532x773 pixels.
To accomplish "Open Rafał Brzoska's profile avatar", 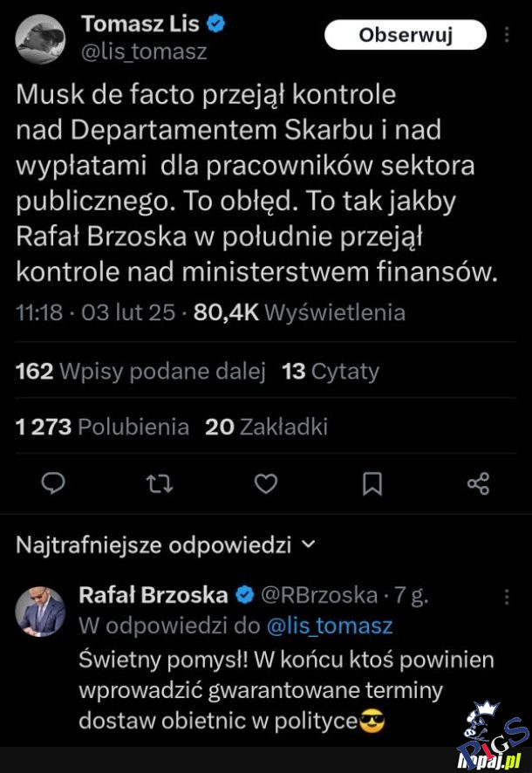I will (41, 612).
